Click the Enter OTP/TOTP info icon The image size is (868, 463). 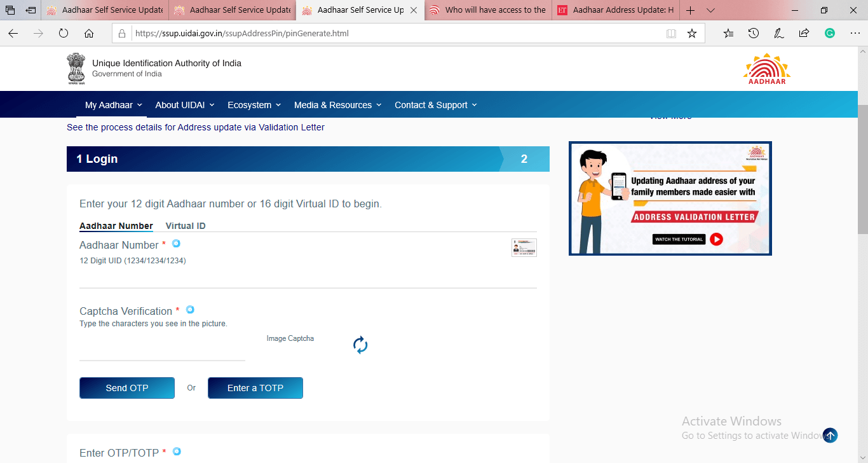pos(177,452)
